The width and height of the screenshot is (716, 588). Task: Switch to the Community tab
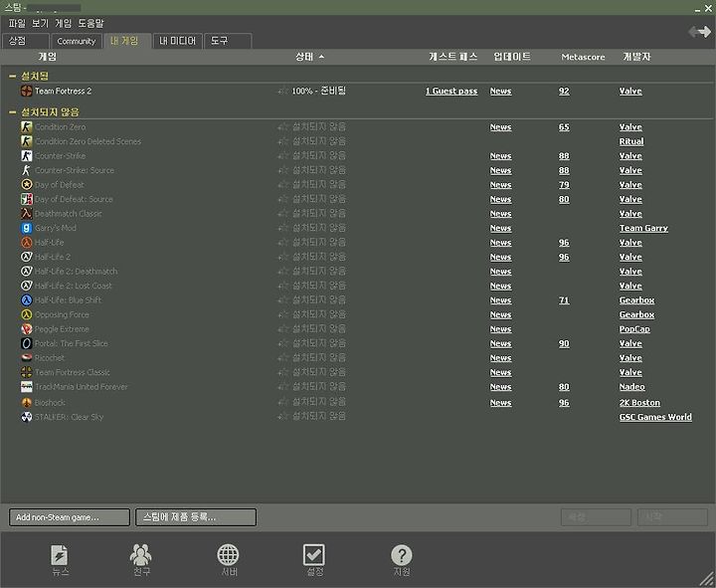coord(77,41)
